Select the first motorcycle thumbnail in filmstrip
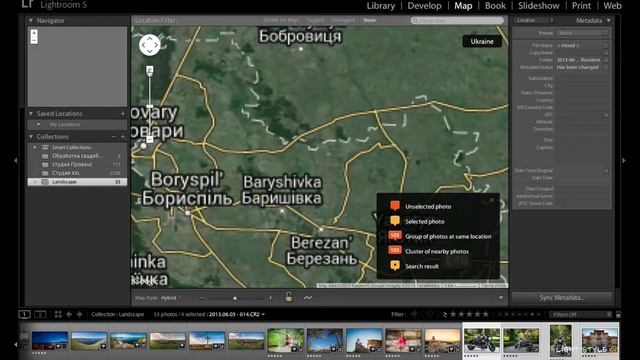This screenshot has width=640, height=360. pos(482,340)
